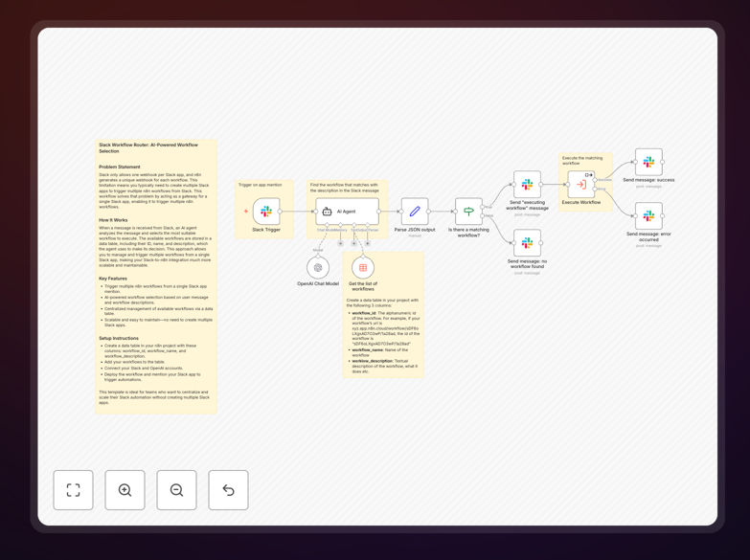Click the 'OpenAI Chat Model' label
The image size is (750, 560).
click(318, 283)
